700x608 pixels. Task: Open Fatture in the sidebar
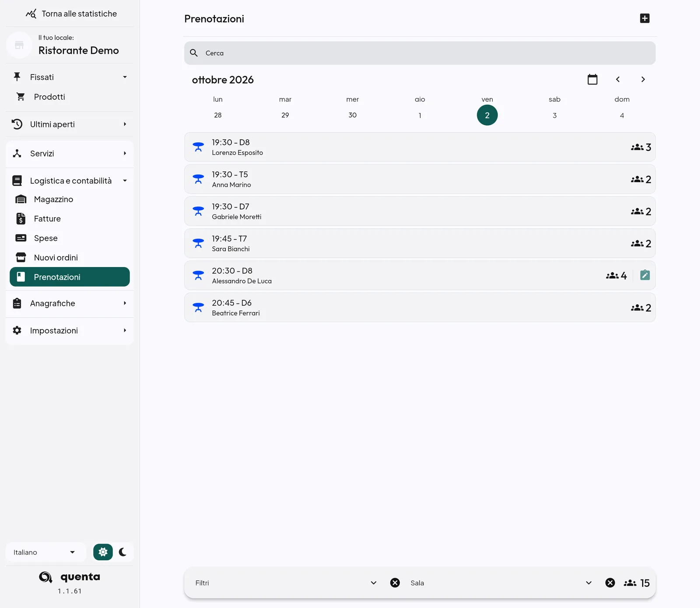tap(70, 218)
